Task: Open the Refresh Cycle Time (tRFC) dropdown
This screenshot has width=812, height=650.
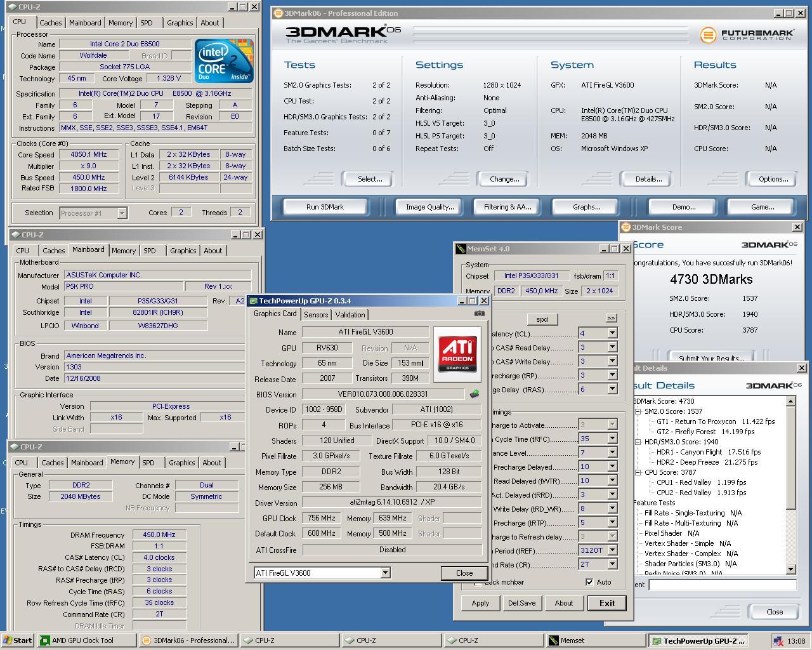Action: 612,439
